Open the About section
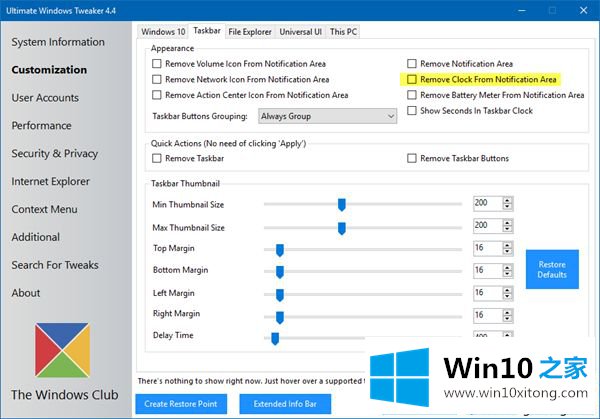 pos(26,293)
